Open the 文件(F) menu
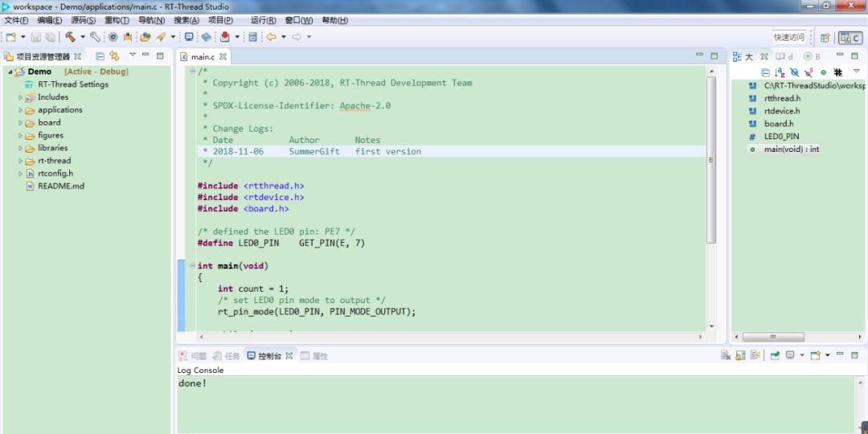This screenshot has height=434, width=868. coord(16,20)
